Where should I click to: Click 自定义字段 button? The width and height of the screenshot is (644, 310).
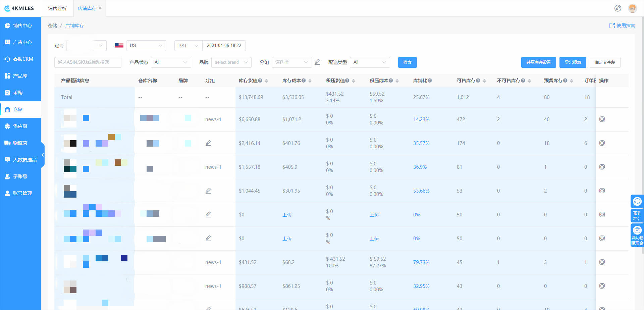tap(605, 62)
